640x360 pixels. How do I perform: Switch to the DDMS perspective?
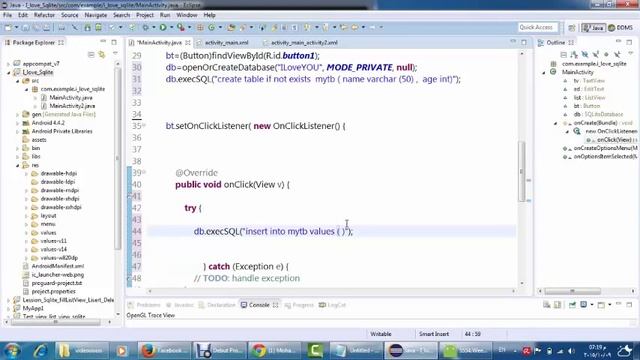click(x=620, y=27)
